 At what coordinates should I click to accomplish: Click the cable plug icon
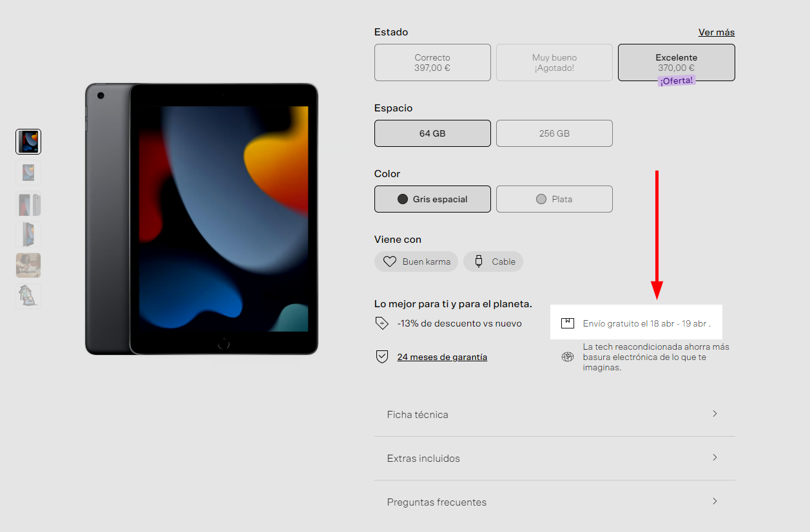click(x=479, y=261)
